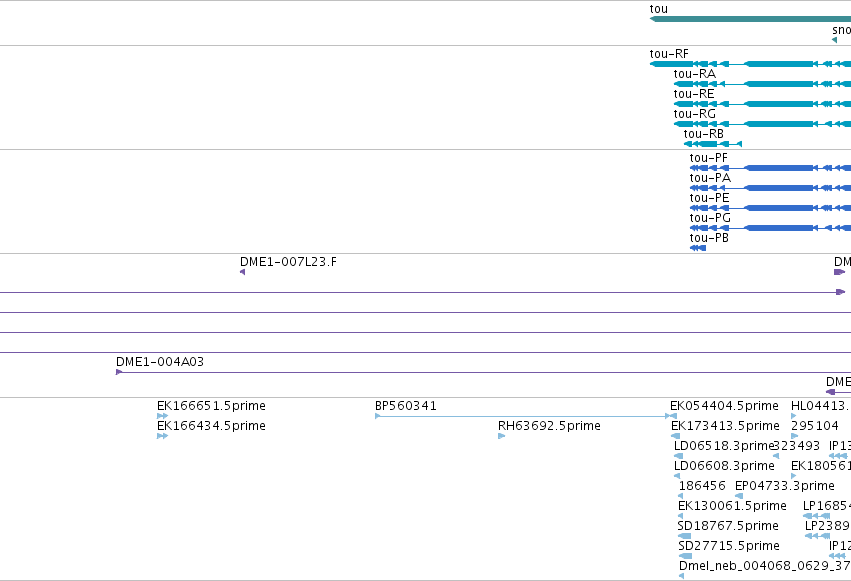This screenshot has width=851, height=581.
Task: Select the tou-PB CDS glyph
Action: [697, 248]
